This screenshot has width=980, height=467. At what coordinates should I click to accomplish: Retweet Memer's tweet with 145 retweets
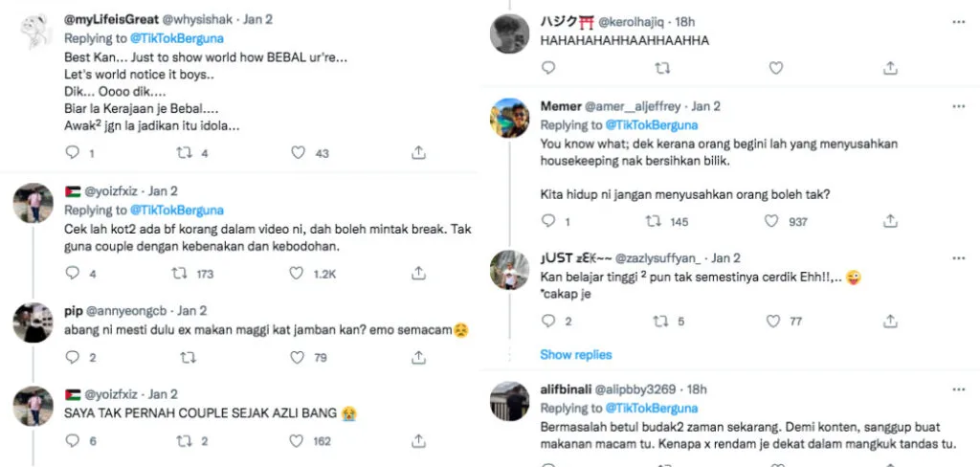pos(655,221)
